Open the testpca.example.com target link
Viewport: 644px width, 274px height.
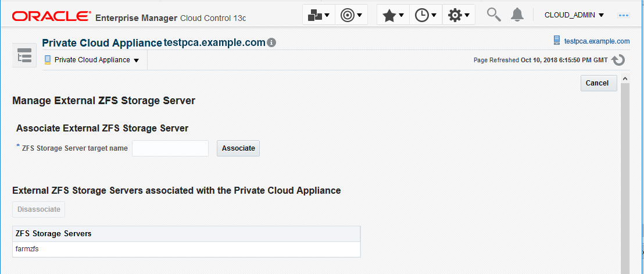(x=592, y=41)
